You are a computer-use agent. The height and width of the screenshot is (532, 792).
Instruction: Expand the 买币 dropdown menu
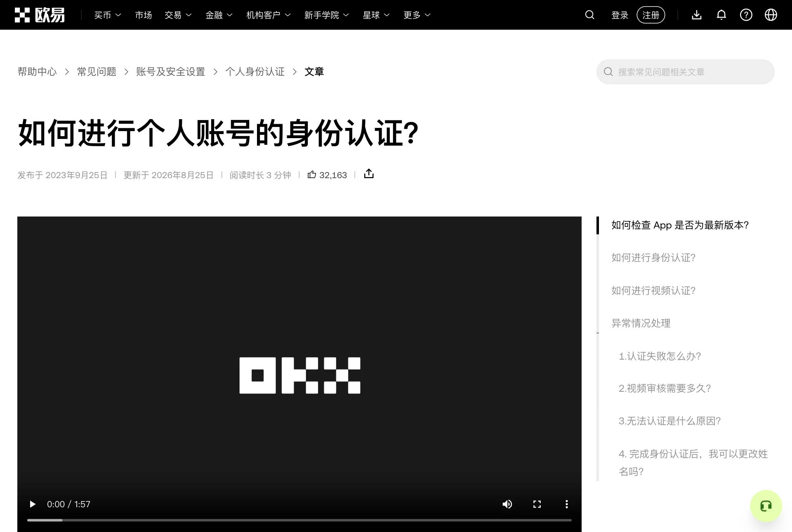pos(108,15)
